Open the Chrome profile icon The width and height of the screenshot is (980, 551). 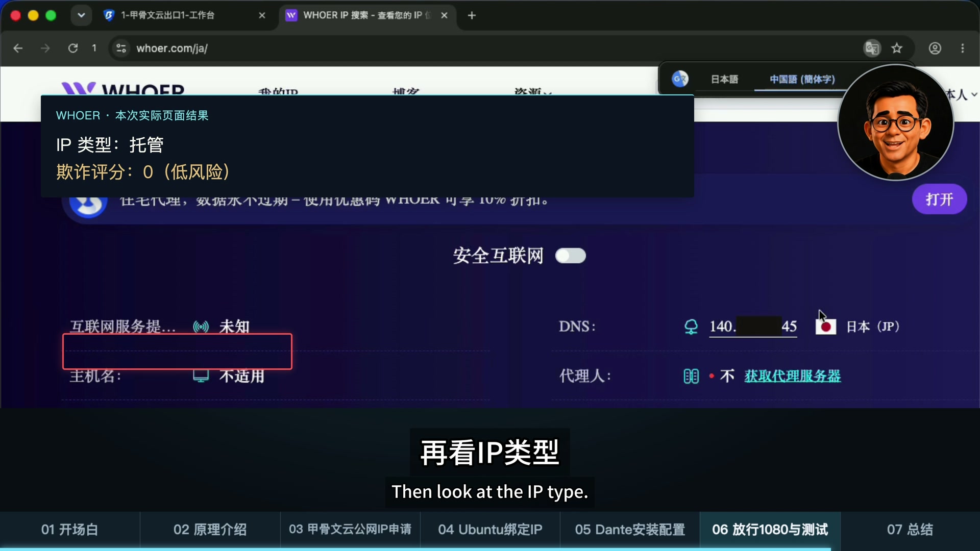click(935, 48)
